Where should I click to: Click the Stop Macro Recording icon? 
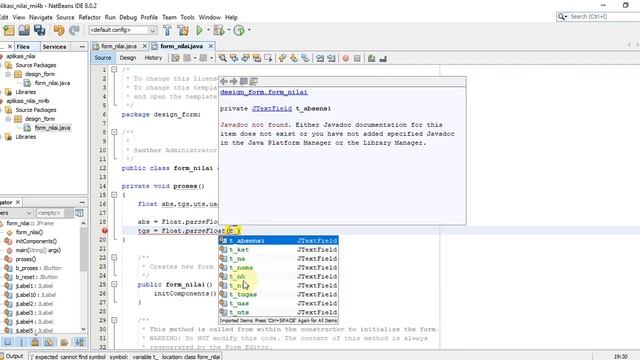pyautogui.click(x=357, y=58)
